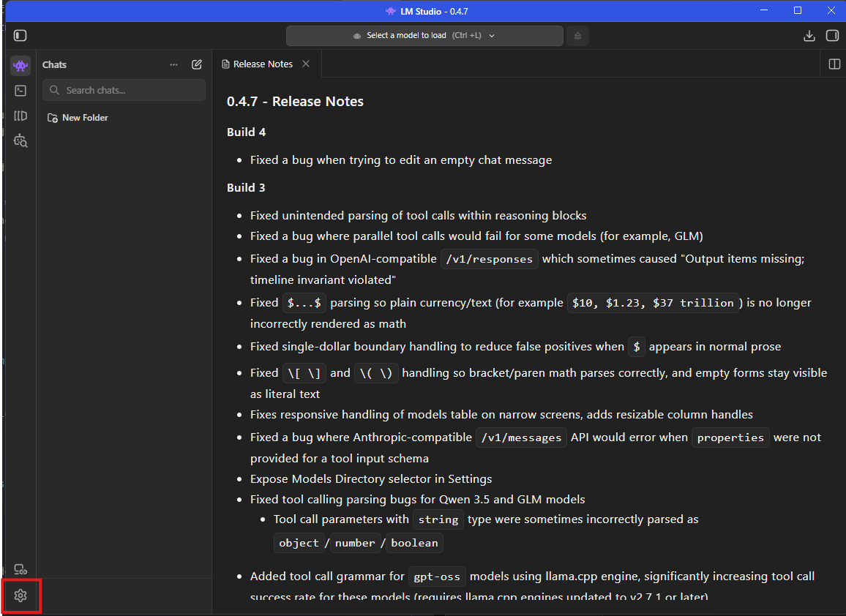Toggle the left sidebar panel icon
The image size is (846, 616).
coord(20,36)
